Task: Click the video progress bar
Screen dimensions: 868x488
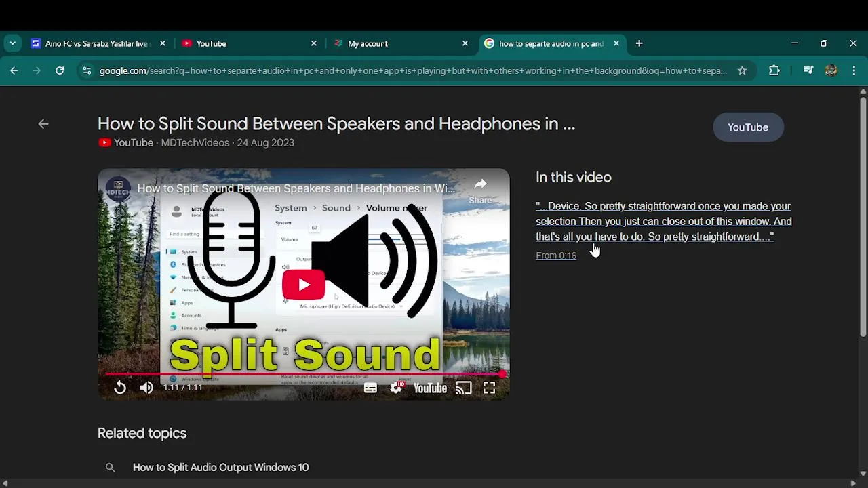Action: (x=304, y=373)
